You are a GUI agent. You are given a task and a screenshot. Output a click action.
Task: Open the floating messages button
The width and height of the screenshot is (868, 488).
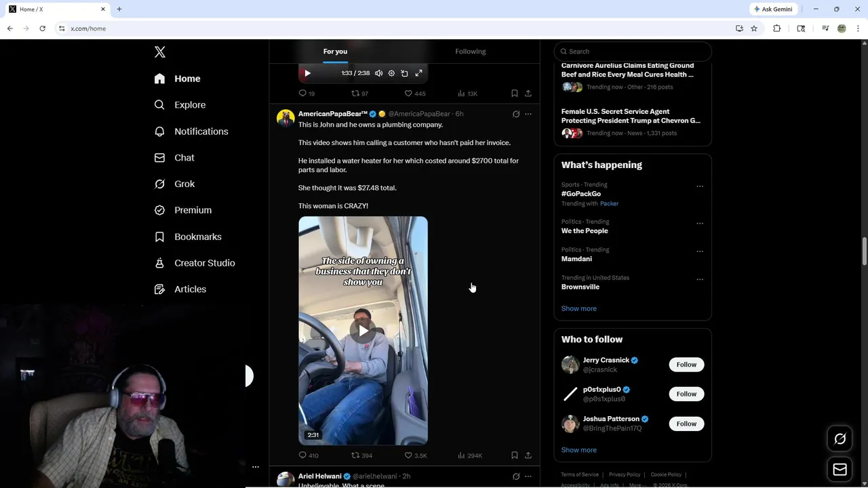[x=840, y=469]
